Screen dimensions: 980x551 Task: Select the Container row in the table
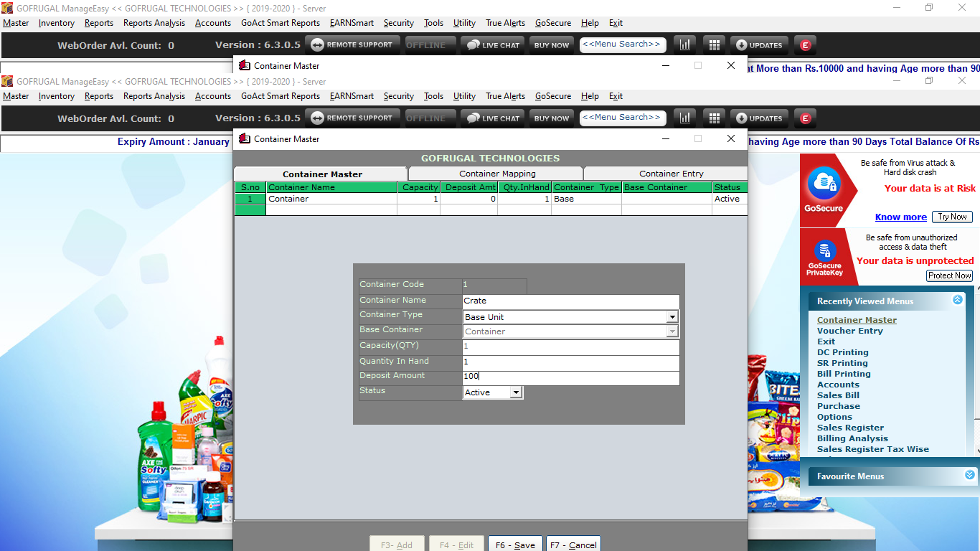pyautogui.click(x=491, y=199)
